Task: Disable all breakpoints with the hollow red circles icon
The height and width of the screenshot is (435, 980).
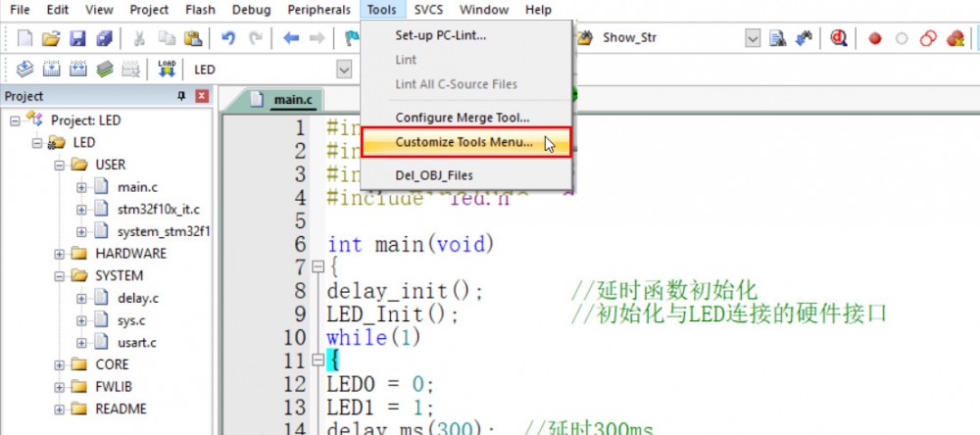Action: 928,38
